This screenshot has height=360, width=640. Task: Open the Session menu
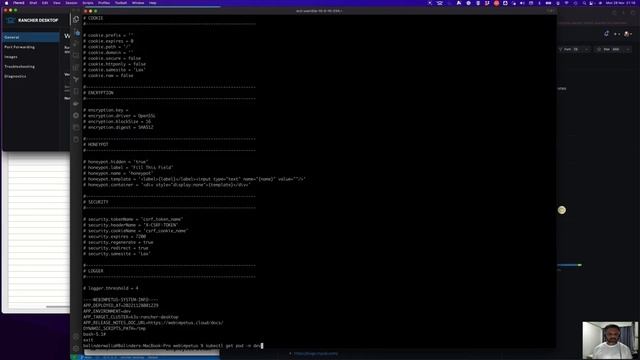71,3
